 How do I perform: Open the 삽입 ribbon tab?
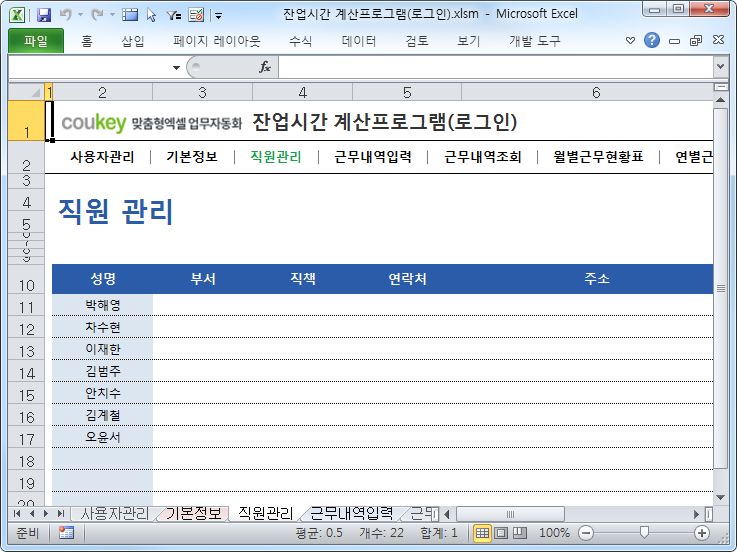[133, 41]
